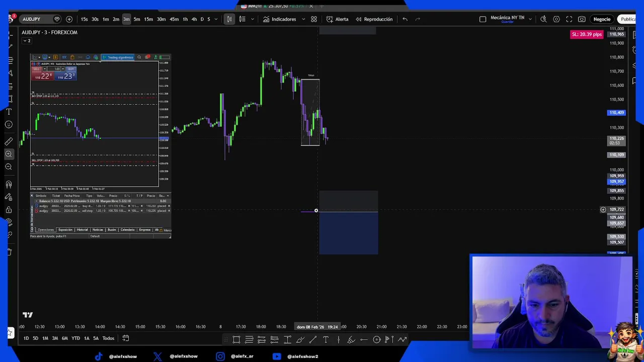
Task: Select the candlestick chart type icon
Action: 229,19
